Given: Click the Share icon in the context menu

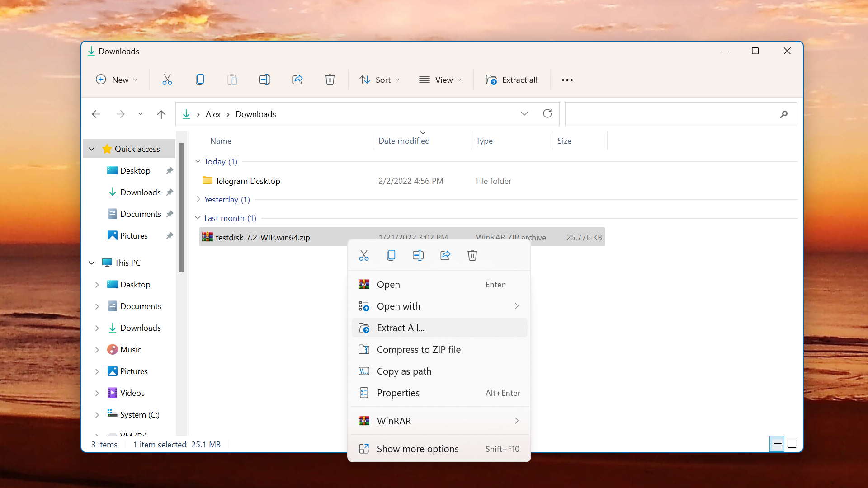Looking at the screenshot, I should (x=445, y=255).
